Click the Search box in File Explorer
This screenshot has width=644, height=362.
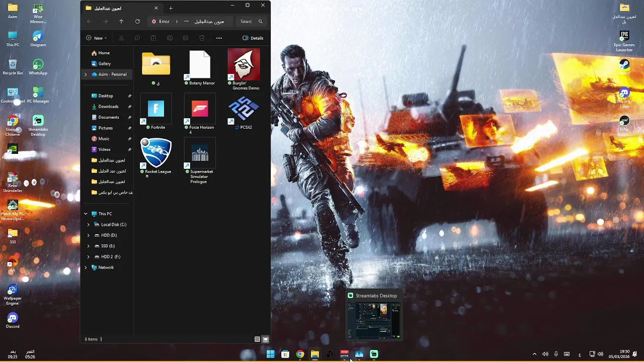click(x=251, y=22)
